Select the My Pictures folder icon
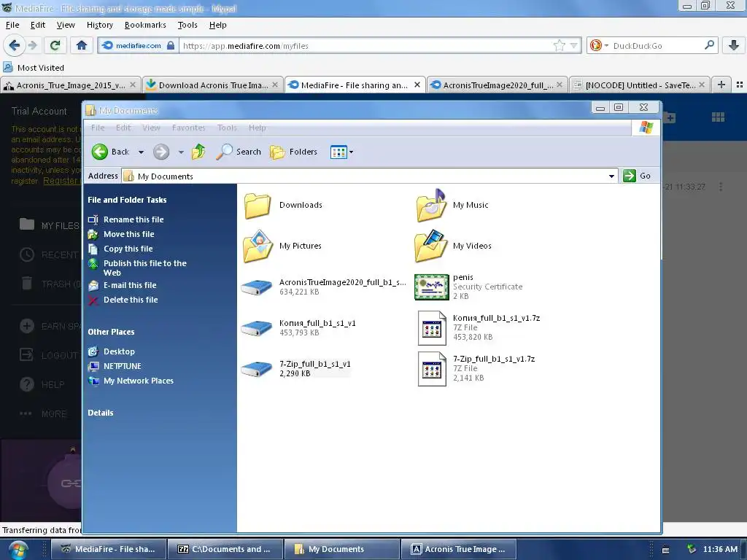 coord(258,246)
